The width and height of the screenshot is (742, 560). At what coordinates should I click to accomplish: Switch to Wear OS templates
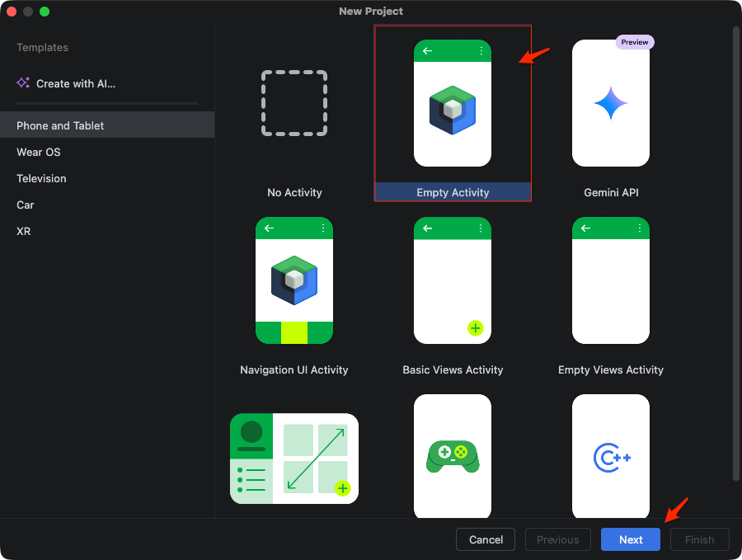tap(107, 152)
